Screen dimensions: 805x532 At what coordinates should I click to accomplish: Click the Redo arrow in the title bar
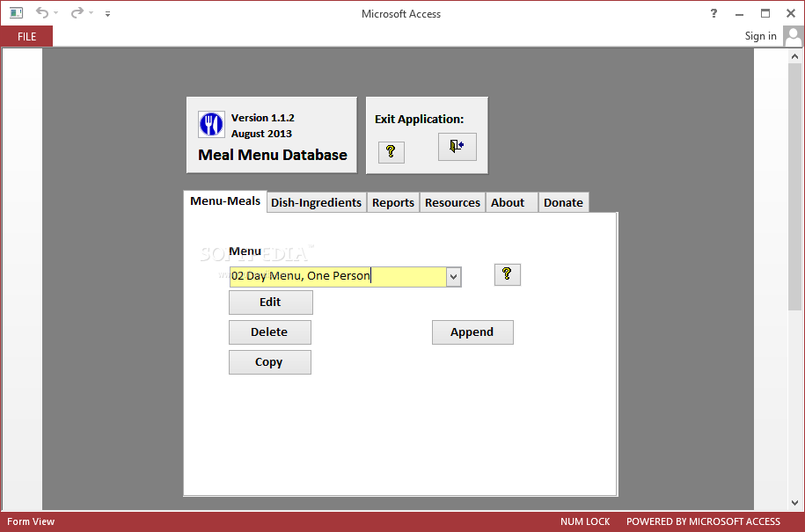pos(77,13)
